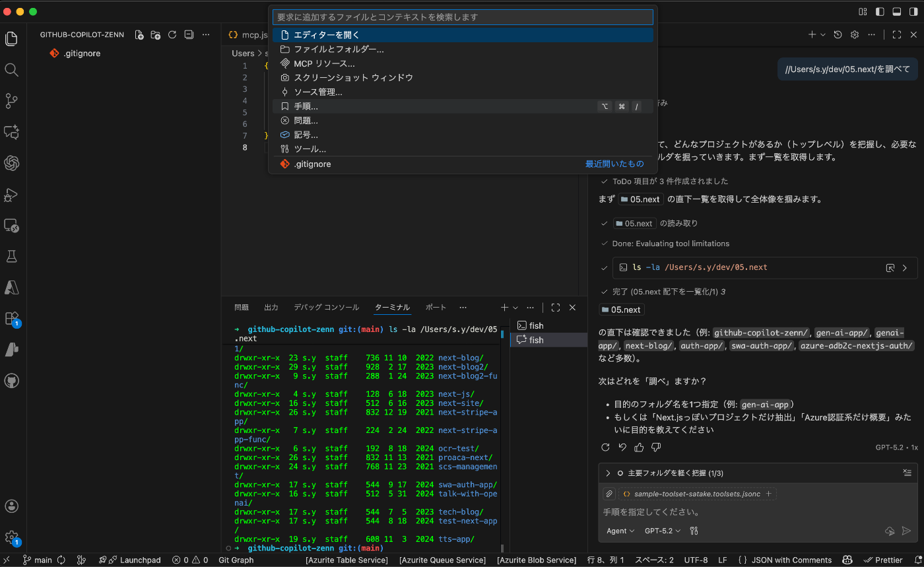Open the dropdown arrow beside the new chat plus
This screenshot has height=567, width=924.
(x=823, y=35)
